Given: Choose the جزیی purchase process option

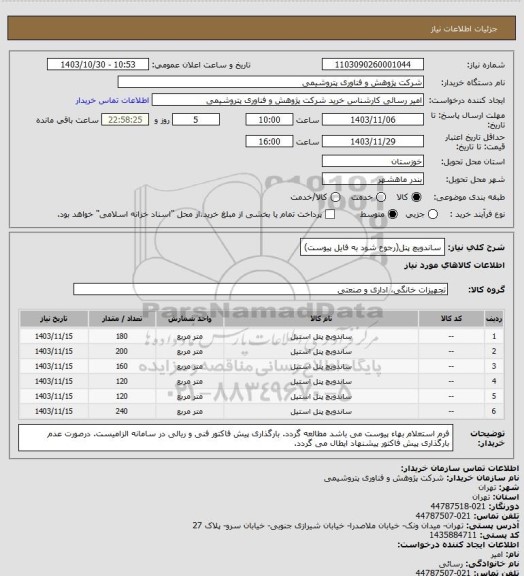Looking at the screenshot, I should [x=433, y=215].
